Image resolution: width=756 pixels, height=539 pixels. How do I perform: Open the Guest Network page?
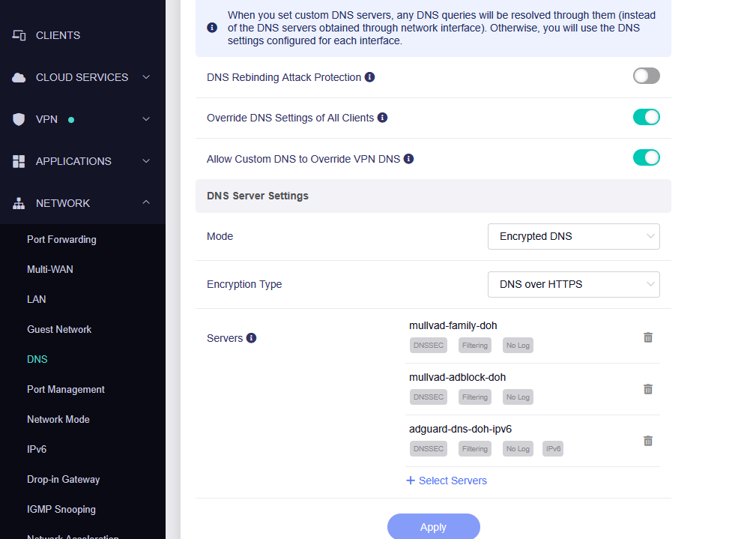coord(59,330)
